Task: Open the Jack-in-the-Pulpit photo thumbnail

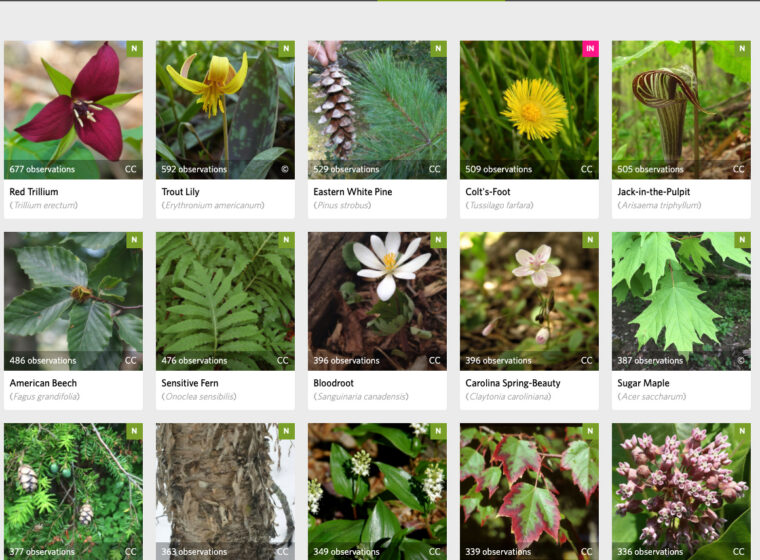Action: click(681, 110)
